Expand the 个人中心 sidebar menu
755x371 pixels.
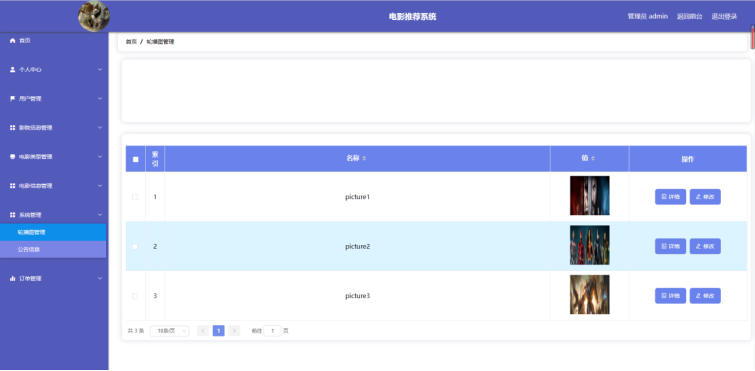54,70
